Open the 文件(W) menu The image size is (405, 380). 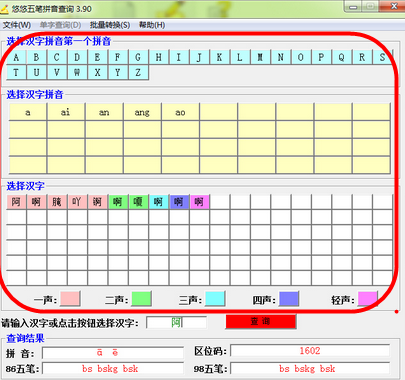(17, 25)
